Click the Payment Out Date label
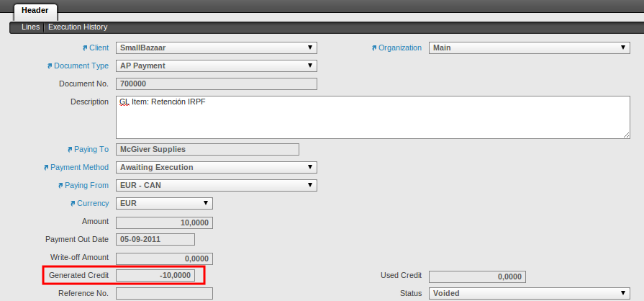 pyautogui.click(x=77, y=239)
